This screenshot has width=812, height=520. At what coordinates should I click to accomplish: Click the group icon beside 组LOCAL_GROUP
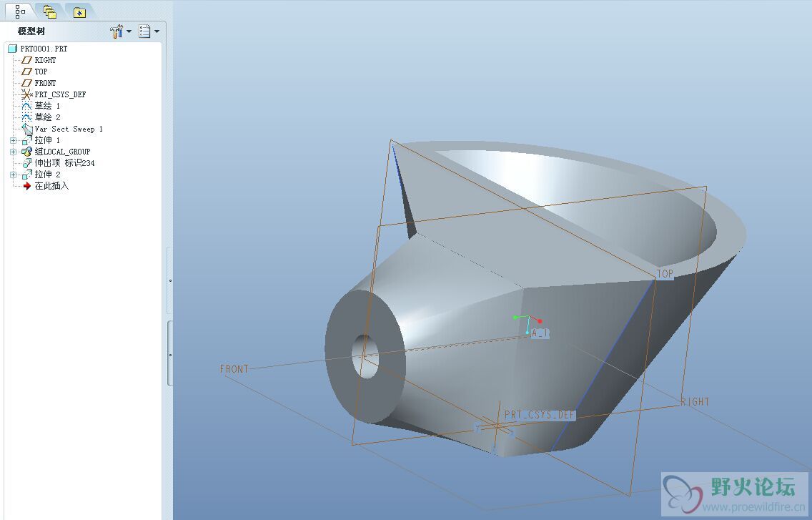pos(26,152)
